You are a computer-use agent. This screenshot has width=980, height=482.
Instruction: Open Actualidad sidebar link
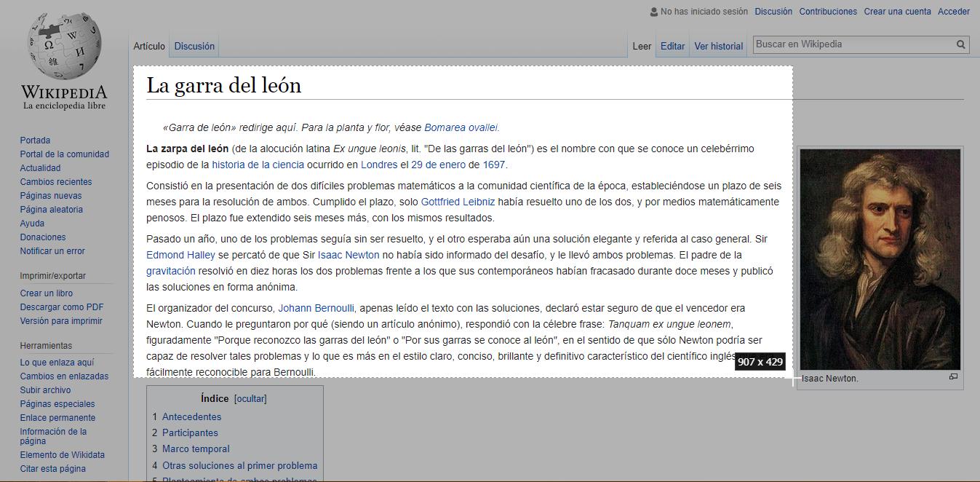(x=40, y=168)
